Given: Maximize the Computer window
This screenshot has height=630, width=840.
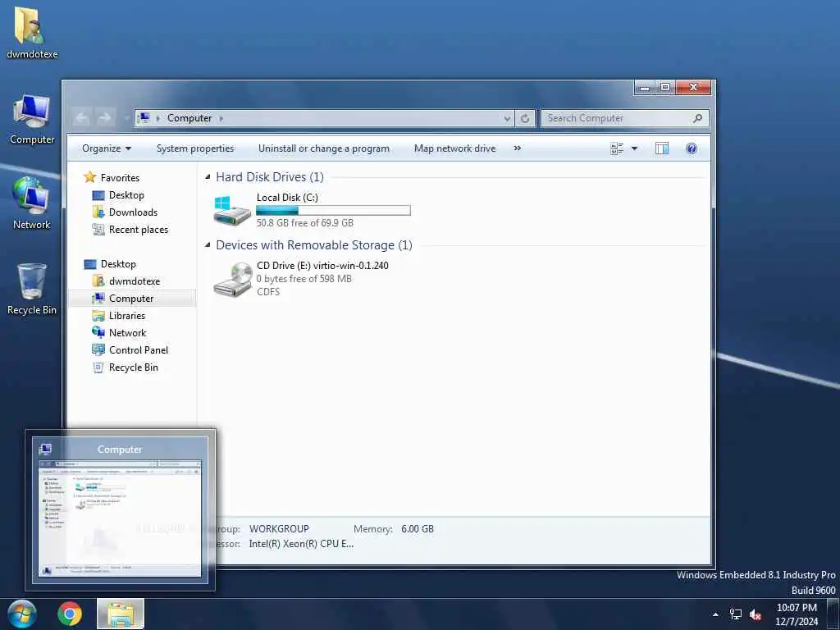Looking at the screenshot, I should point(664,87).
